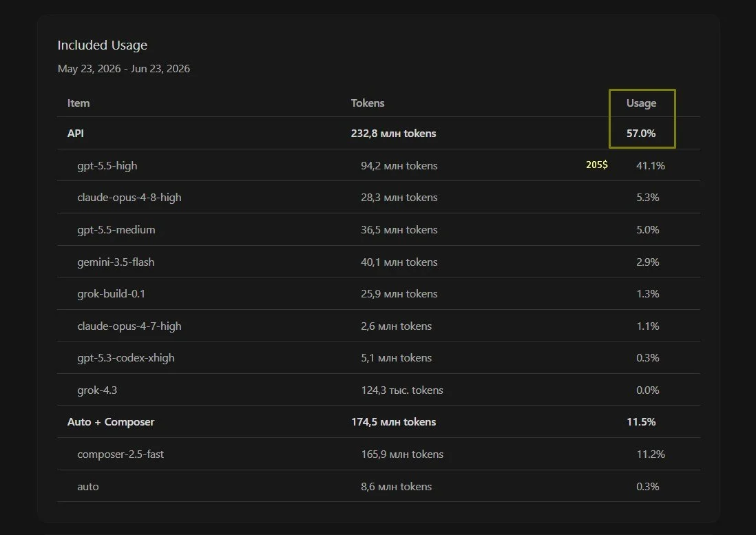
Task: Click the 'Item' column header
Action: click(78, 103)
